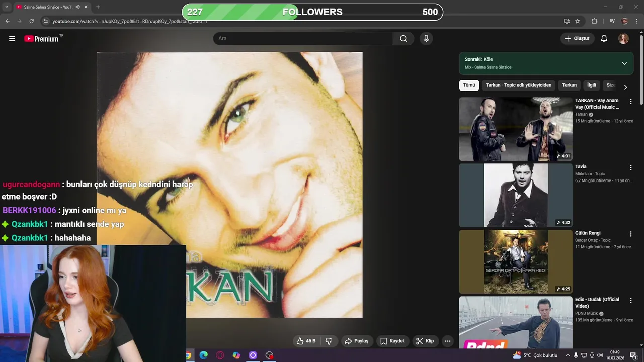The height and width of the screenshot is (362, 644).
Task: Open the Tavla video thumbnail
Action: (x=516, y=195)
